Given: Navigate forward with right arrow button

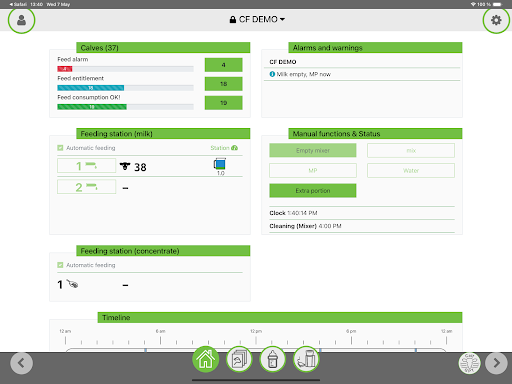Looking at the screenshot, I should 496,363.
